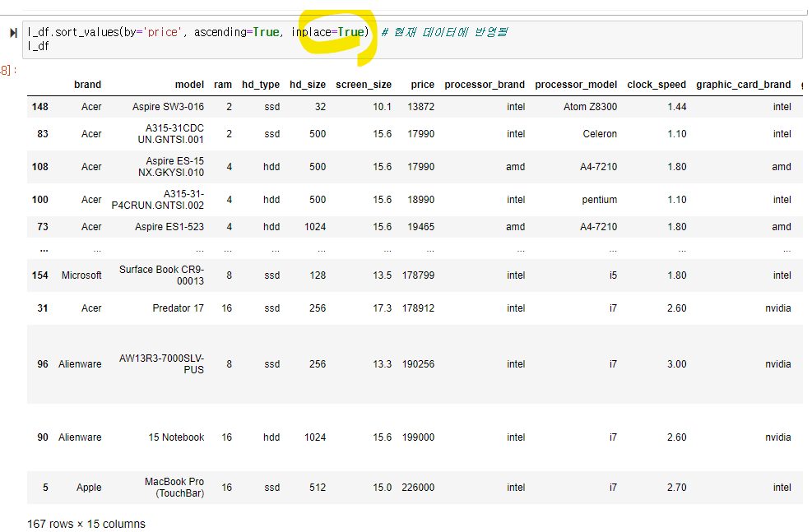
Task: Click the price value 178912
Action: click(418, 308)
